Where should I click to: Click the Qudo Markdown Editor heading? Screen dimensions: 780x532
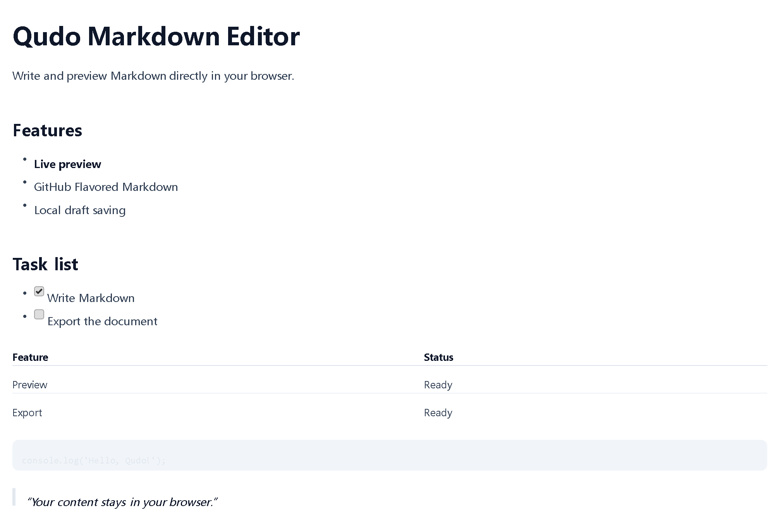156,36
